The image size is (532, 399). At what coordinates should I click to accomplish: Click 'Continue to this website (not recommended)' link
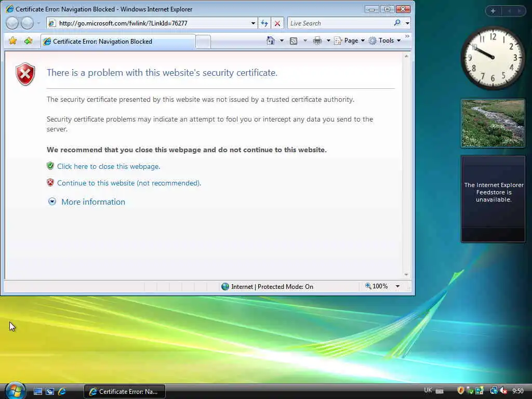(x=129, y=183)
